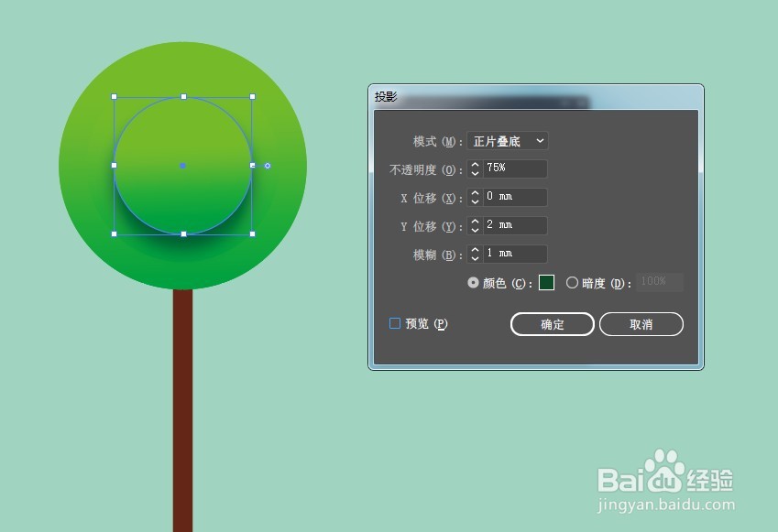778x532 pixels.
Task: Click the 投影 dialog title bar
Action: pyautogui.click(x=536, y=97)
